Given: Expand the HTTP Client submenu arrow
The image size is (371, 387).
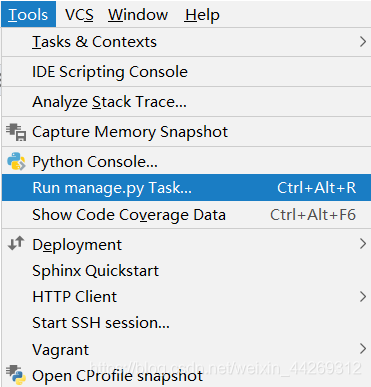Looking at the screenshot, I should point(363,296).
